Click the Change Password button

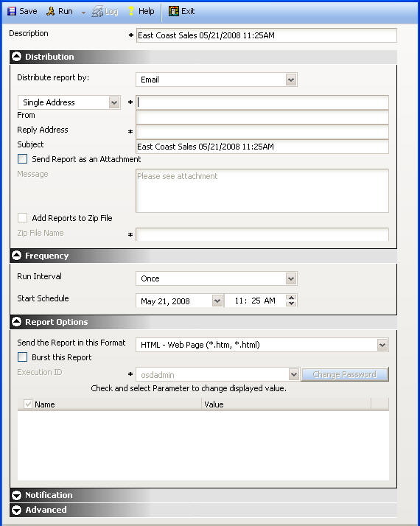345,374
